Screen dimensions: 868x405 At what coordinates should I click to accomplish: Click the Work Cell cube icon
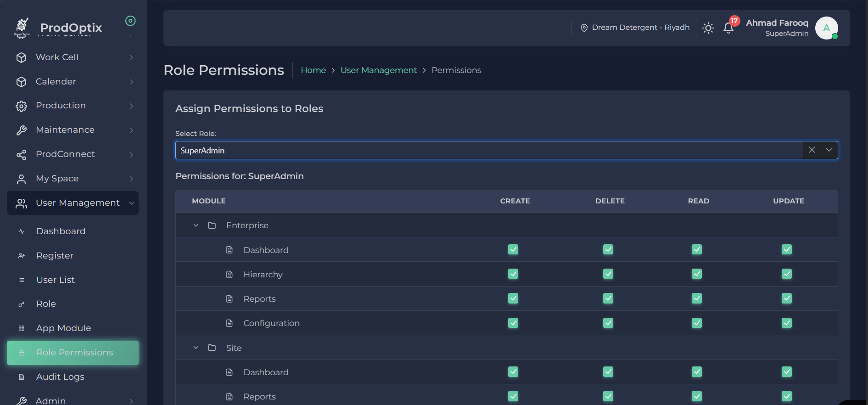coord(21,57)
